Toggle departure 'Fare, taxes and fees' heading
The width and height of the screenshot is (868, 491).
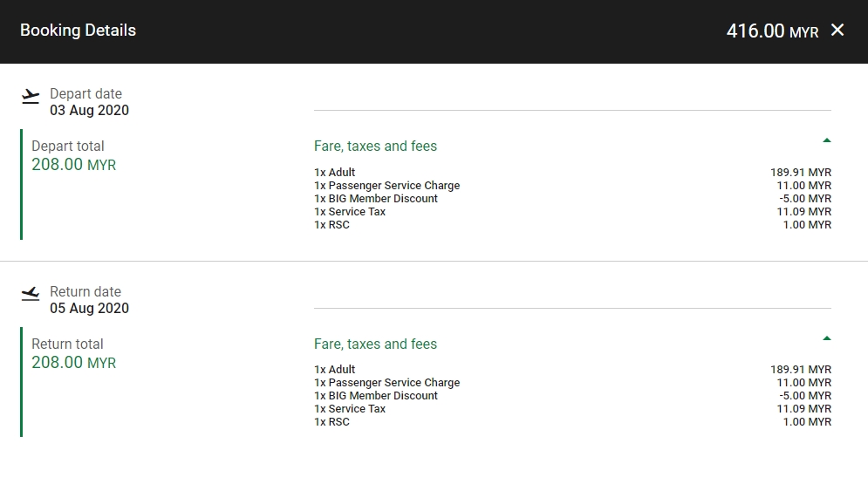point(375,147)
